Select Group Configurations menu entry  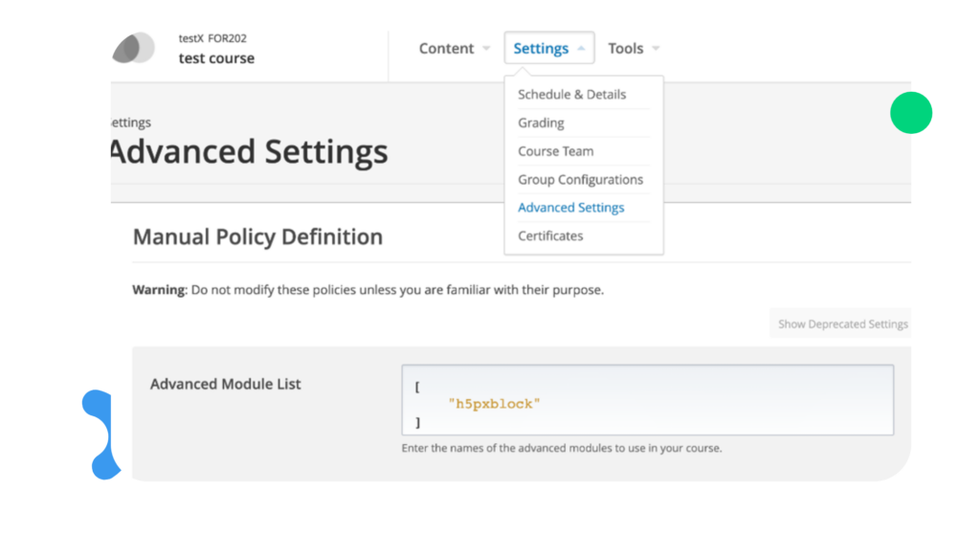click(580, 179)
